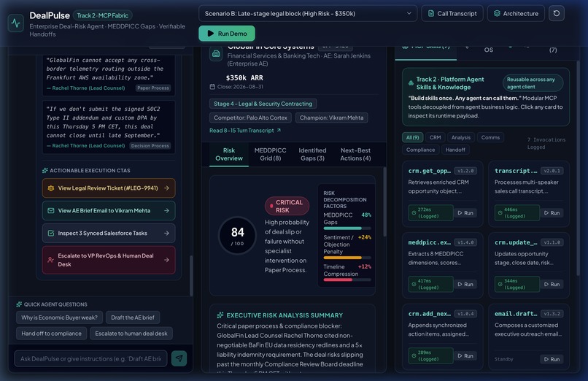The width and height of the screenshot is (588, 381).
Task: Ask 'Why is Economic Buyer weak?'
Action: coord(59,317)
